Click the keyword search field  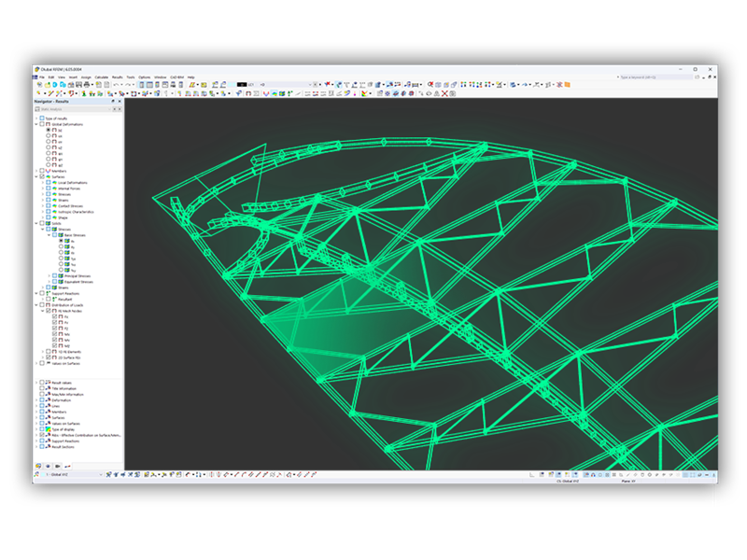click(655, 77)
